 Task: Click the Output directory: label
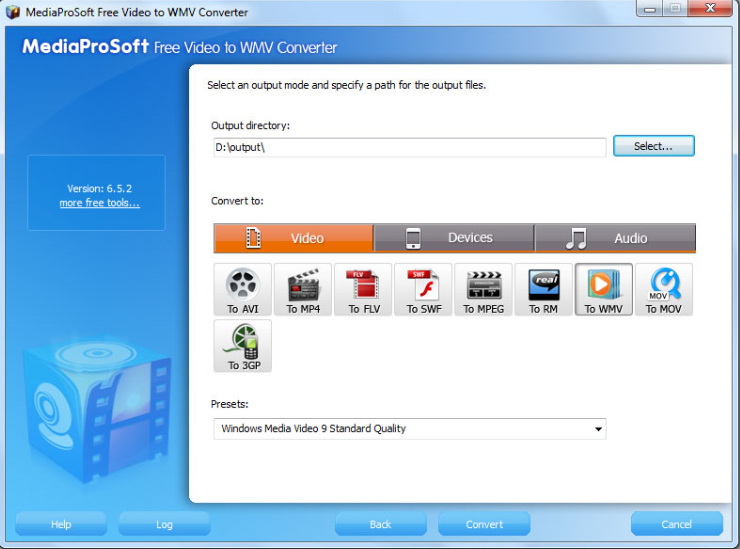click(251, 126)
